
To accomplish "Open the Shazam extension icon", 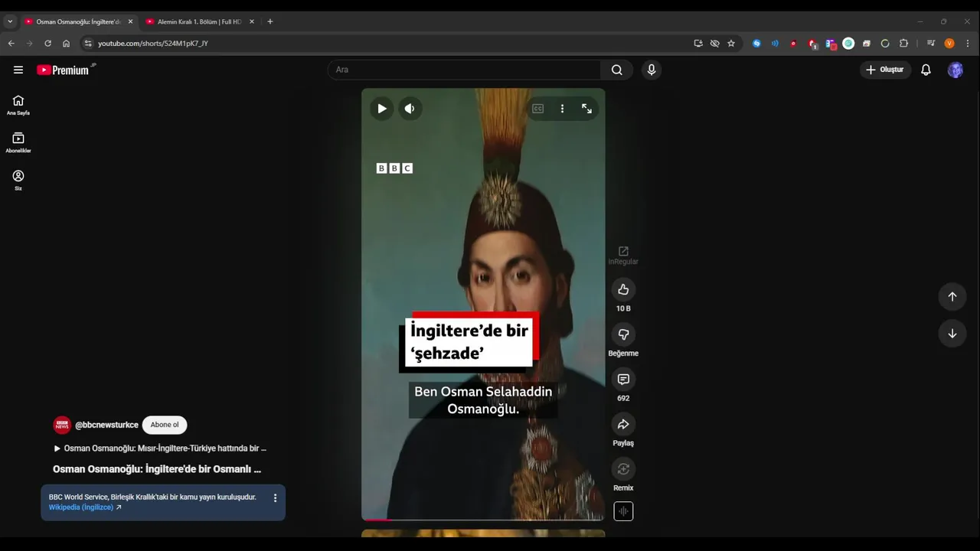I will [756, 44].
